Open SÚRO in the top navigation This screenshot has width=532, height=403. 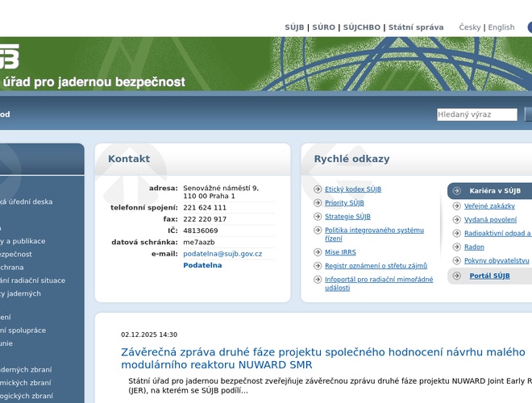pos(322,27)
